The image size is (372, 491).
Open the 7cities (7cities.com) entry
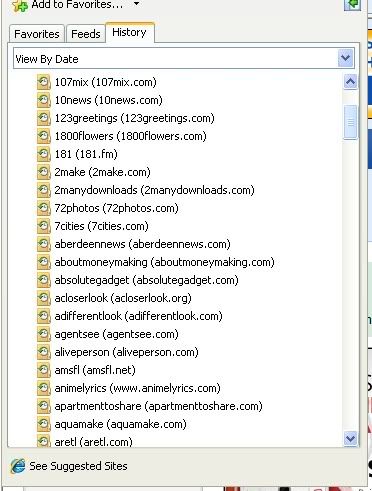pos(101,226)
